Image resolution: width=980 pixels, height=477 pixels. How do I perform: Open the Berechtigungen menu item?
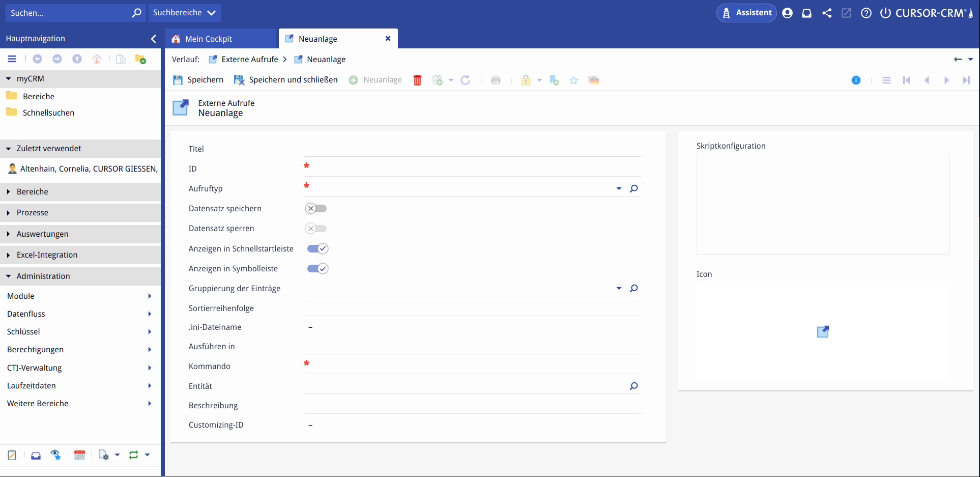[x=36, y=350]
